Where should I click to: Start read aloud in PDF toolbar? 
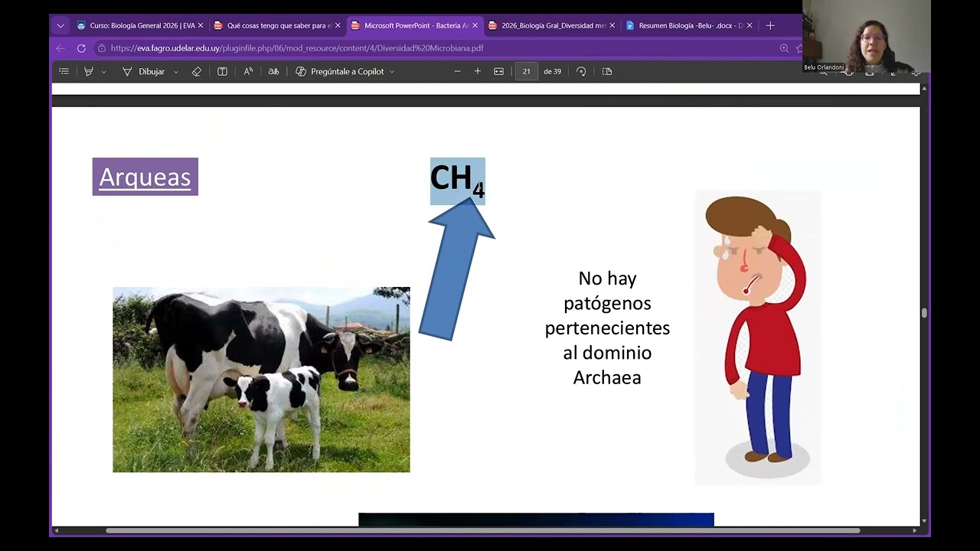tap(248, 71)
